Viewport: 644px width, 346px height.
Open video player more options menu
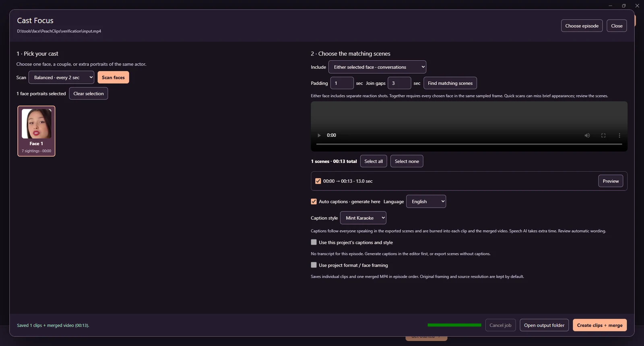click(619, 136)
